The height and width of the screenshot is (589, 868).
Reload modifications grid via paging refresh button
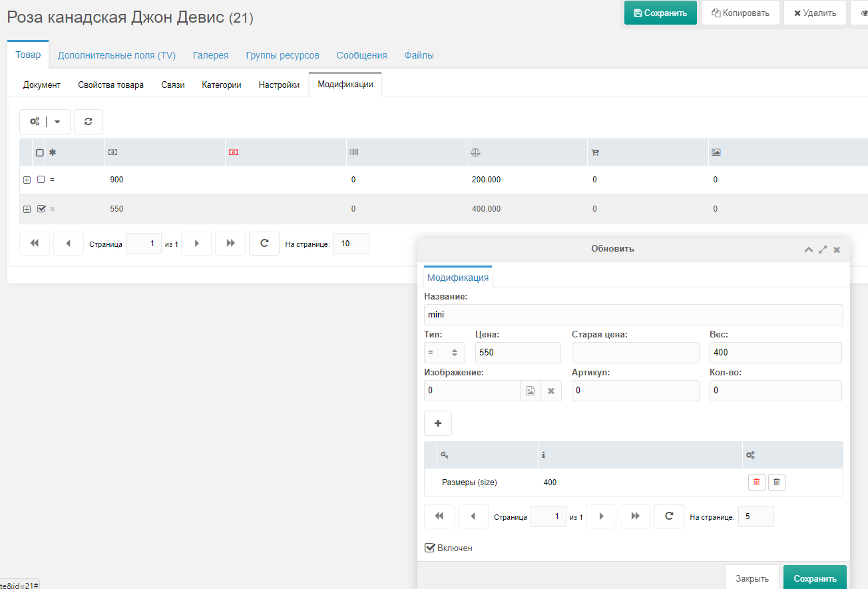[264, 244]
